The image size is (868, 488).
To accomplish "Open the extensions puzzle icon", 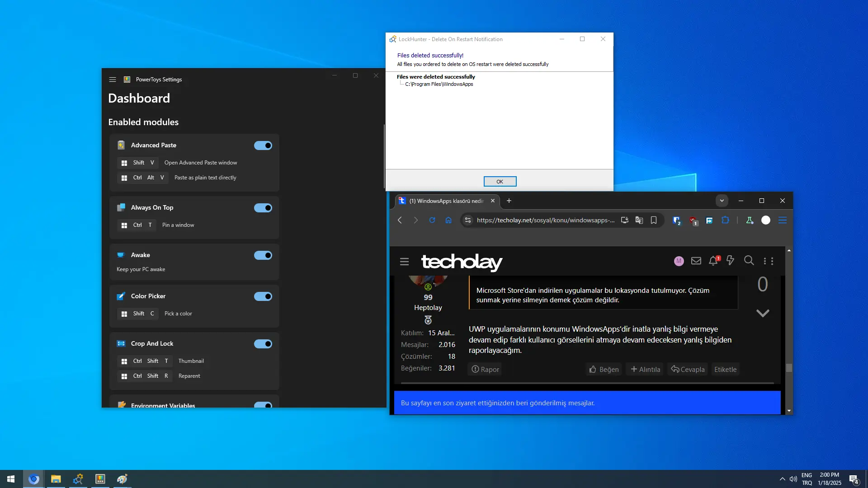I will click(x=726, y=220).
